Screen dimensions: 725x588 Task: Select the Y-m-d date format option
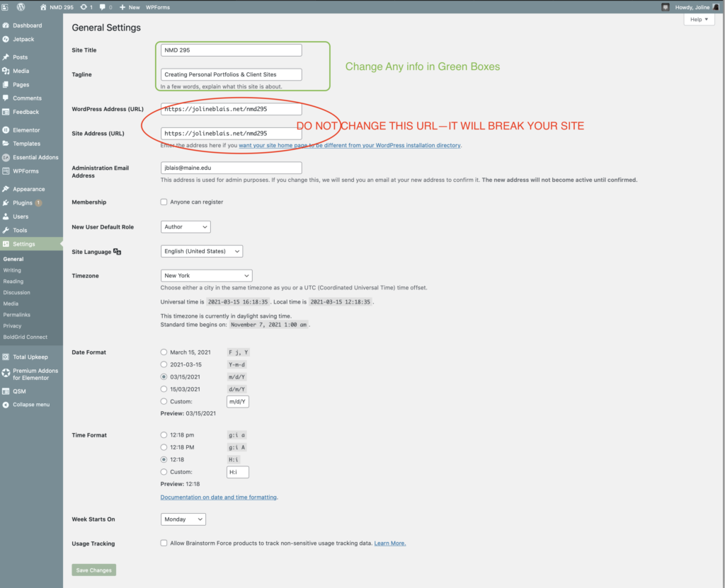(164, 364)
